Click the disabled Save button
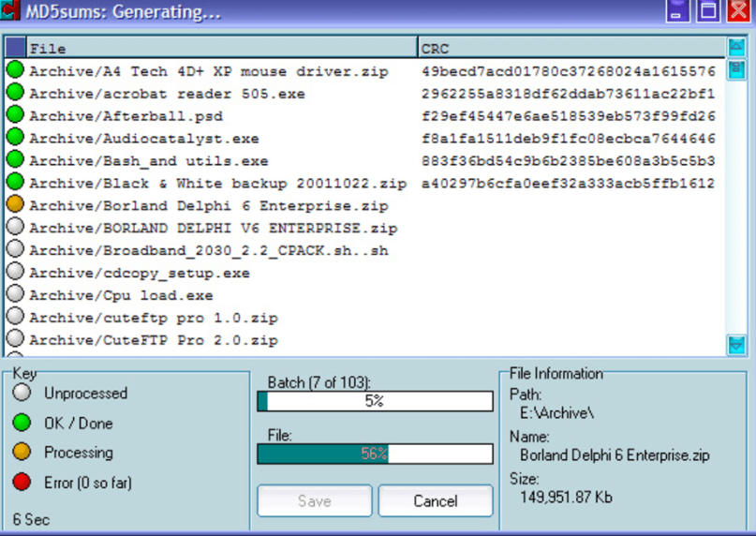This screenshot has height=536, width=756. 314,500
